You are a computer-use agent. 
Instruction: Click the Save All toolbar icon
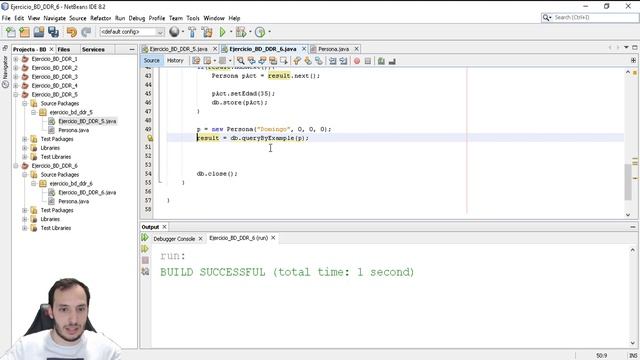(x=53, y=32)
